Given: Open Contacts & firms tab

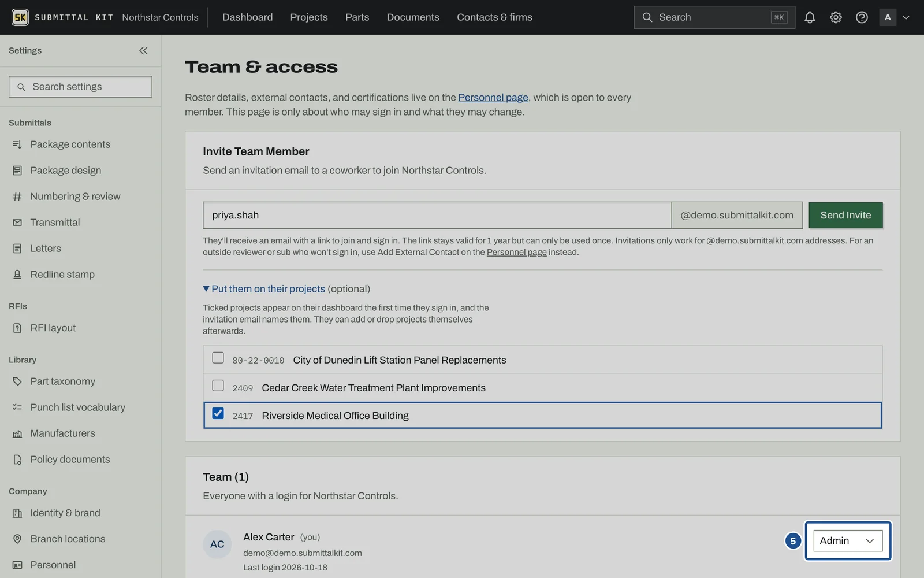Looking at the screenshot, I should pos(494,17).
